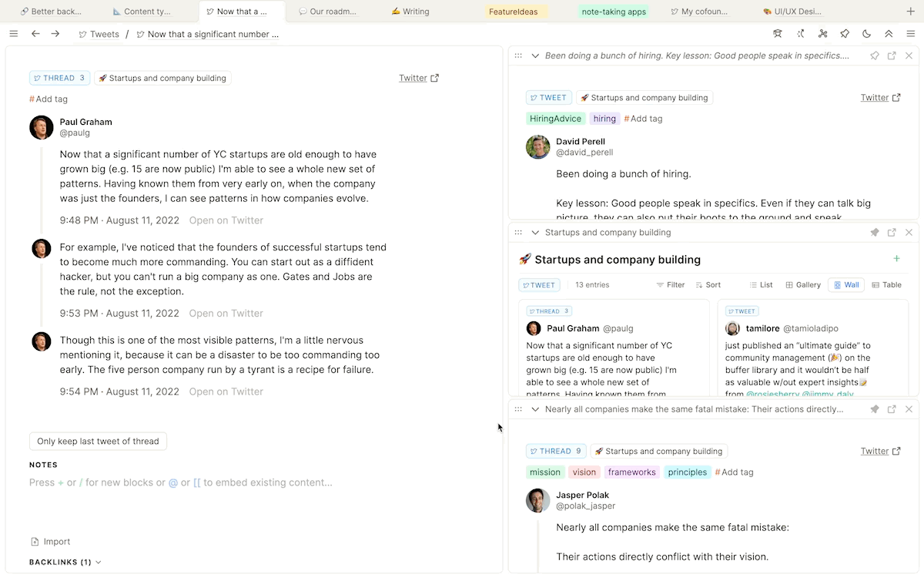Collapse the Jasper Polak thread panel
The width and height of the screenshot is (924, 578).
[535, 409]
